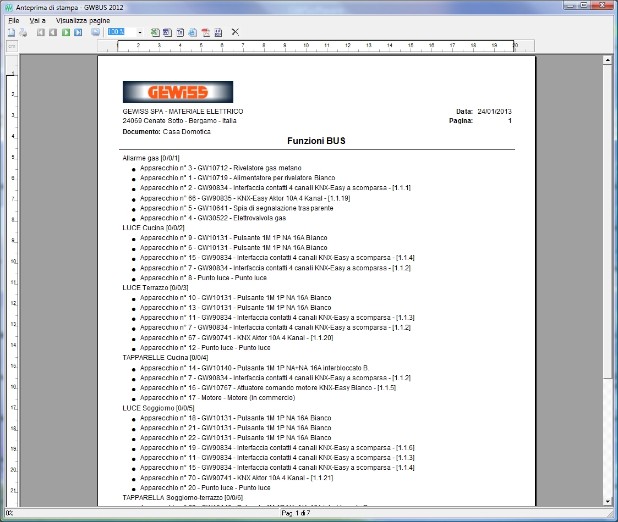
Task: Click 'Apparecchio n° 70 - GW90741' row
Action: tap(237, 478)
